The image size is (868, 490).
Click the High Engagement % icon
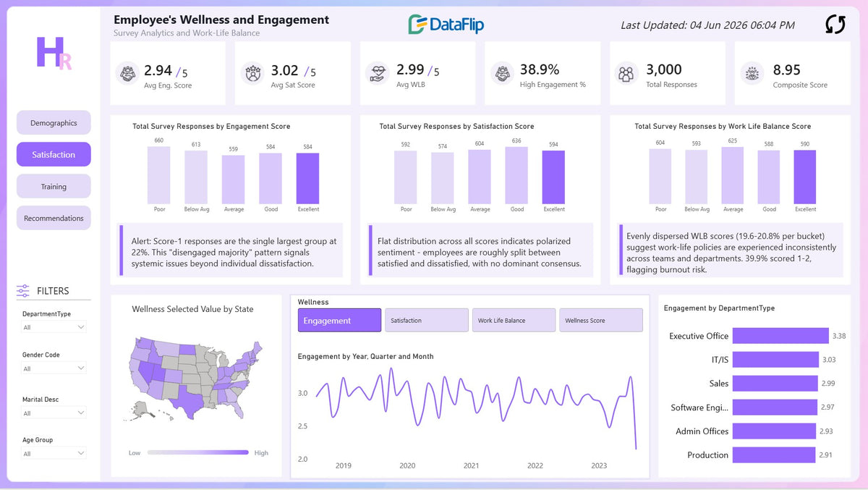point(502,74)
